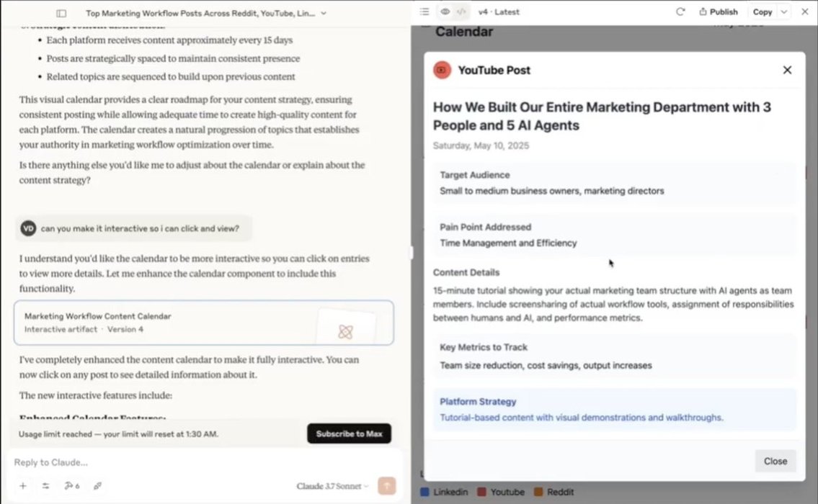Click 'Usage limit reached' notice text
Screen dimensions: 818x504
pos(118,434)
